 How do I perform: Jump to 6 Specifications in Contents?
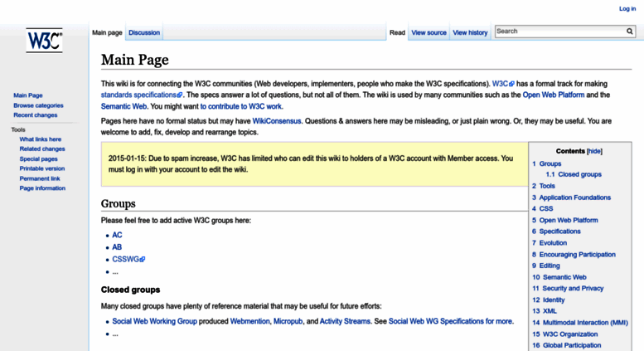coord(556,232)
